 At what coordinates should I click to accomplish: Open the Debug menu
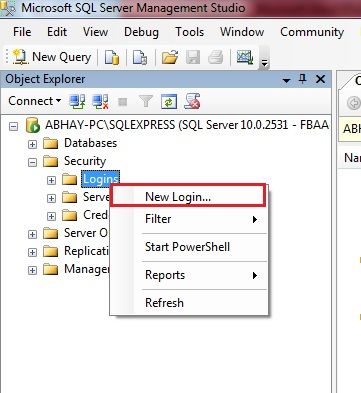pos(141,32)
